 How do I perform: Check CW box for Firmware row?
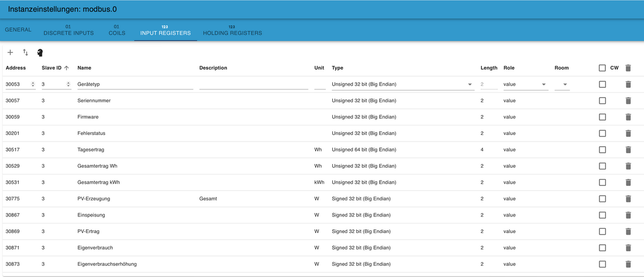(x=602, y=117)
